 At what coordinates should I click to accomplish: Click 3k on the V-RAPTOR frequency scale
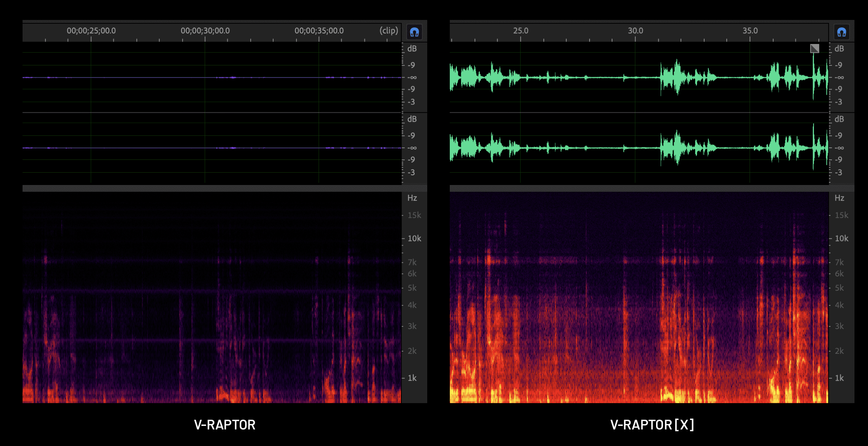[x=412, y=326]
